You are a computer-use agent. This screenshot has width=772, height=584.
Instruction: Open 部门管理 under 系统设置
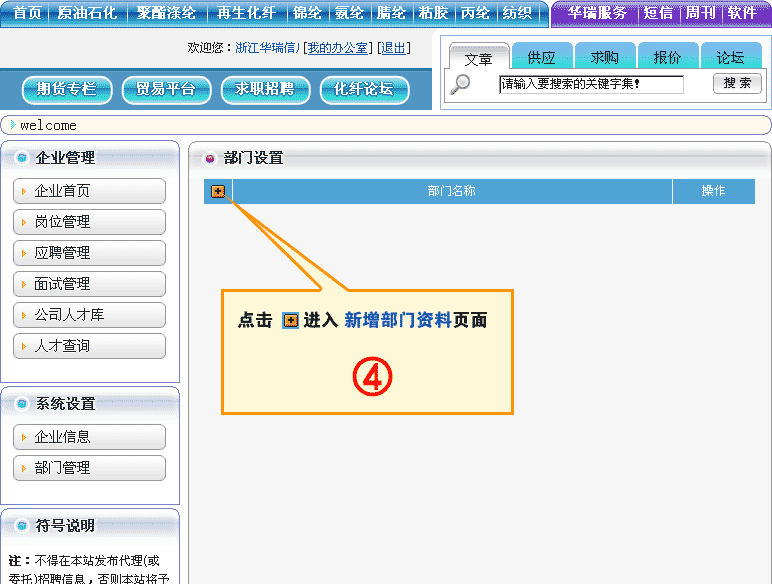pos(89,468)
